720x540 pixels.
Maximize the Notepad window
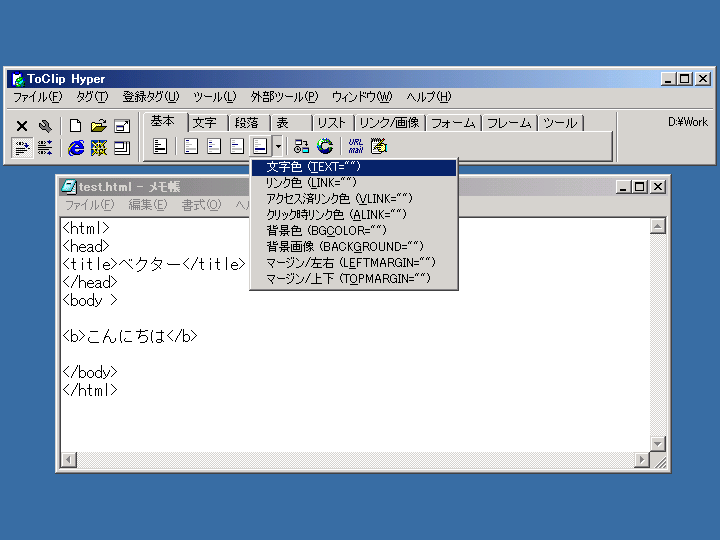click(640, 187)
